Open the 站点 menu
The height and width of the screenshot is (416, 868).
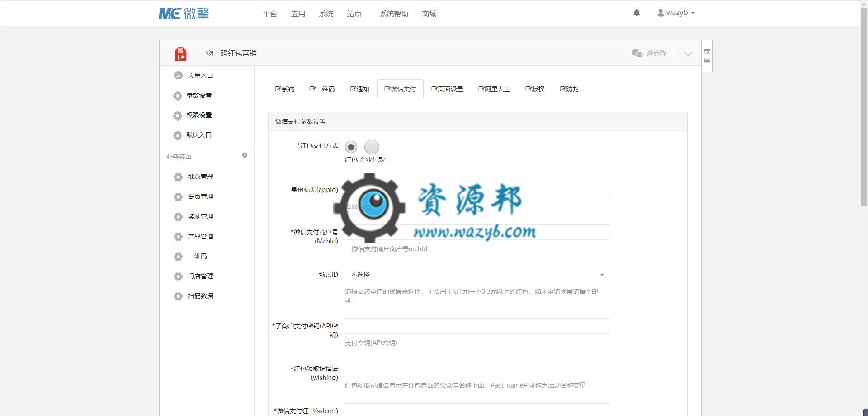(x=354, y=14)
